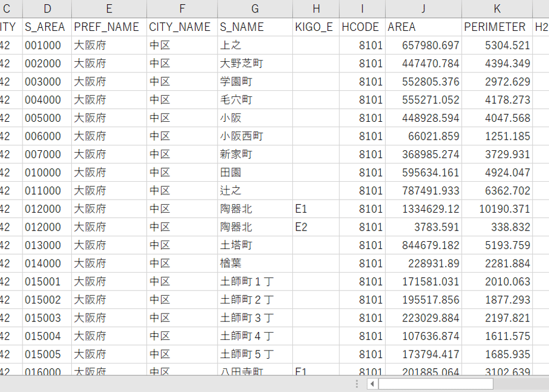Click the sheet tab split handle dots
The image size is (549, 392).
tap(356, 384)
